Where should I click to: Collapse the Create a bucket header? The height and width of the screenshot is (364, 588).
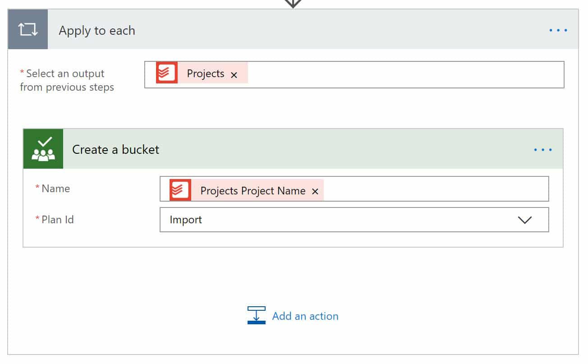point(293,149)
